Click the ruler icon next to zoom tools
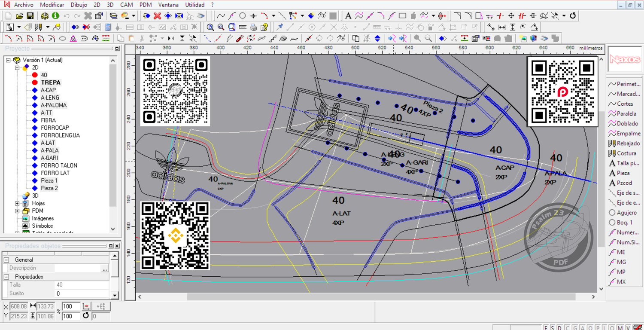 (x=243, y=27)
